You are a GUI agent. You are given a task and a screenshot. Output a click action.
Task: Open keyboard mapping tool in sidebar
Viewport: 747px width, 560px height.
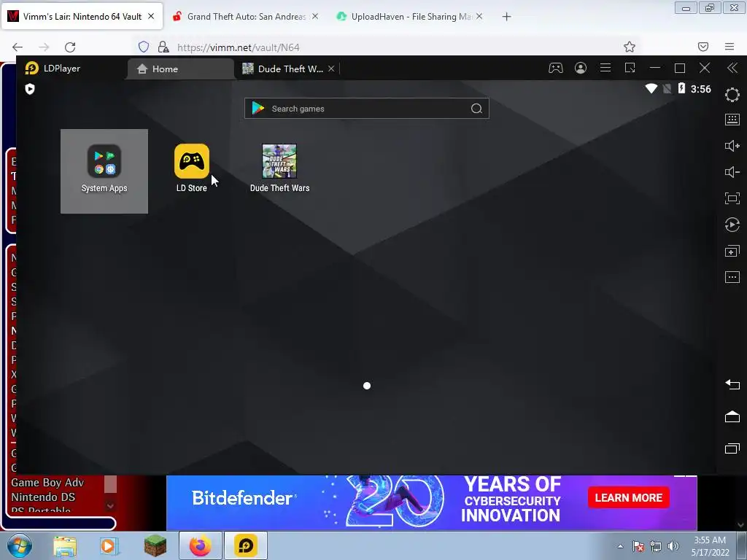732,120
